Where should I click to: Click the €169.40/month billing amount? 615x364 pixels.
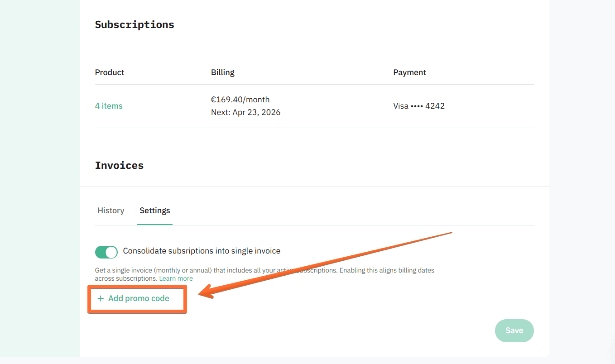(x=240, y=99)
